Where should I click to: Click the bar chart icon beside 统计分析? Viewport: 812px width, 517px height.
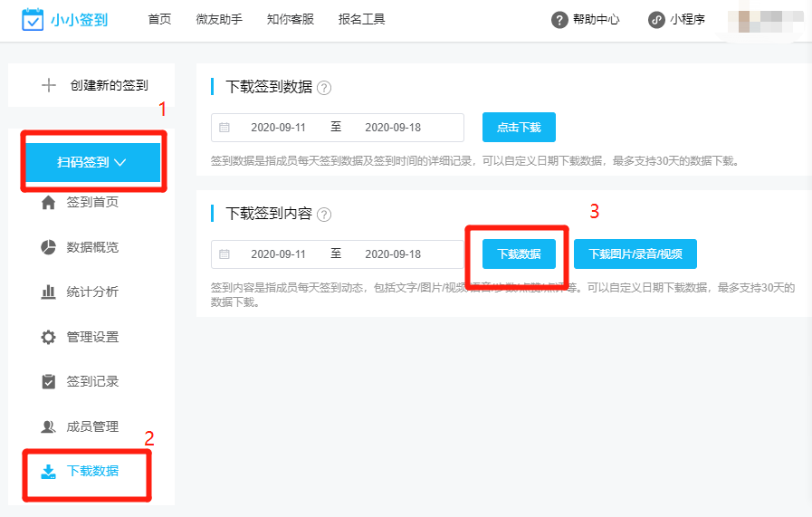48,292
